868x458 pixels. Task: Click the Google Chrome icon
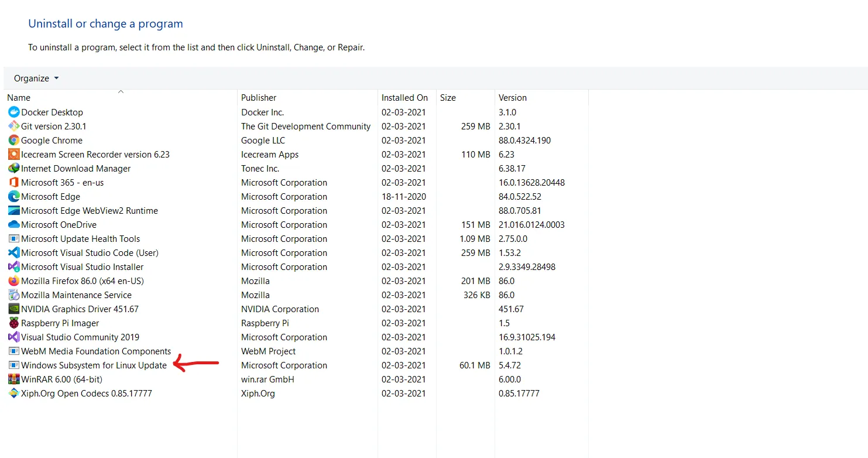pyautogui.click(x=13, y=140)
